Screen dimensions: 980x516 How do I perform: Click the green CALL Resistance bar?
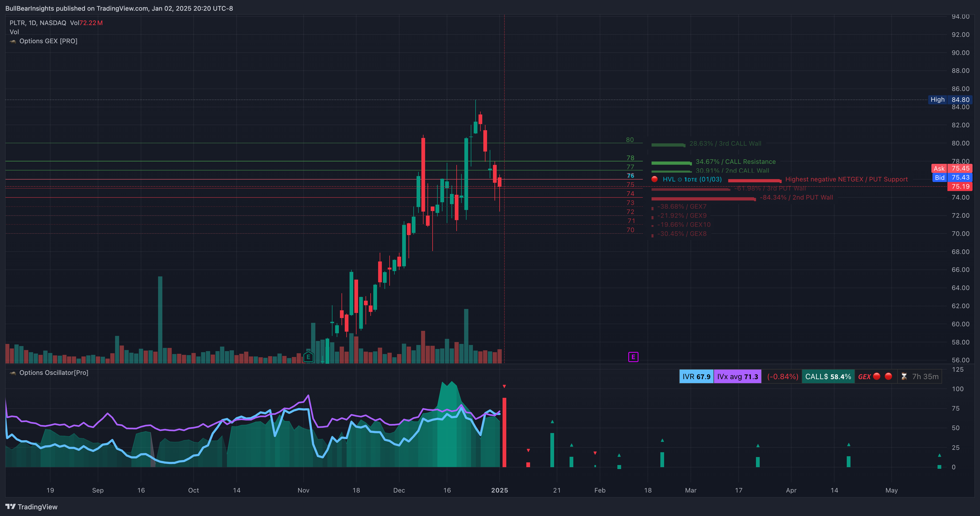pyautogui.click(x=672, y=163)
